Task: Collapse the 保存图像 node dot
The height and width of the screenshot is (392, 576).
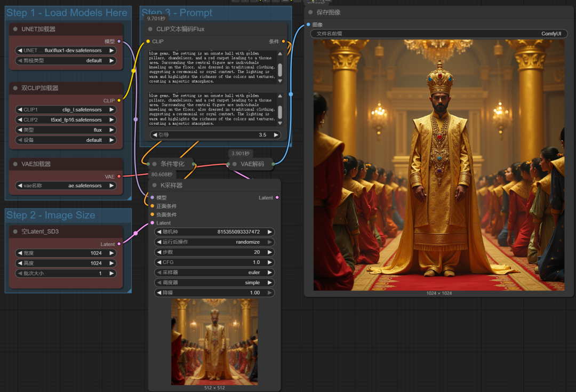Action: tap(310, 12)
